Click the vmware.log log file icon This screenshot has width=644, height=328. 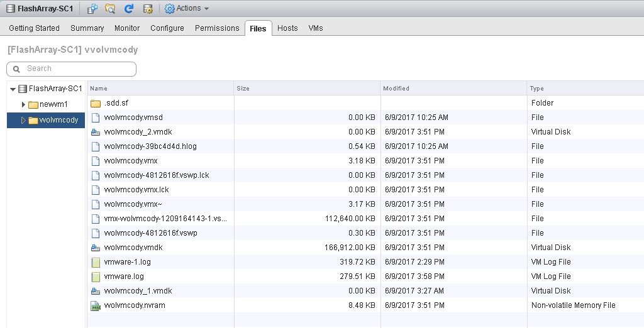[96, 276]
